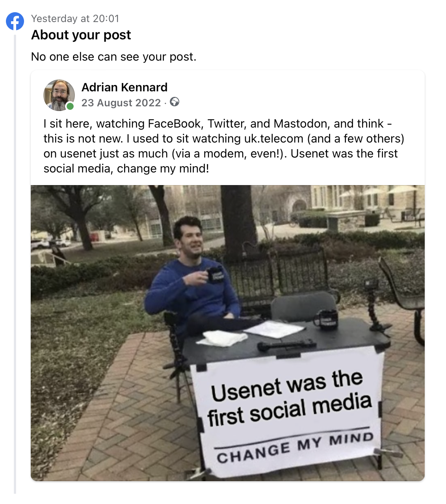Open Adrian Kennard's profile name link
Viewport: 446px width, 504px height.
pos(125,87)
